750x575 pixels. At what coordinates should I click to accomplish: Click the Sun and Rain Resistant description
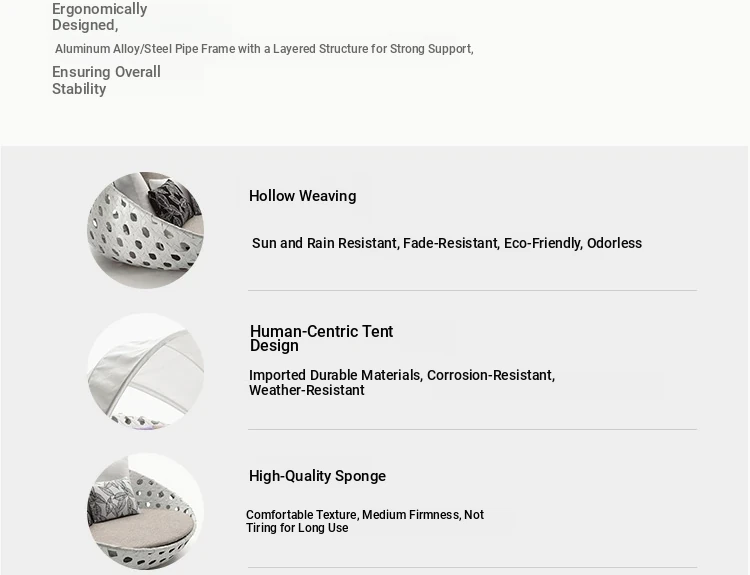click(447, 243)
